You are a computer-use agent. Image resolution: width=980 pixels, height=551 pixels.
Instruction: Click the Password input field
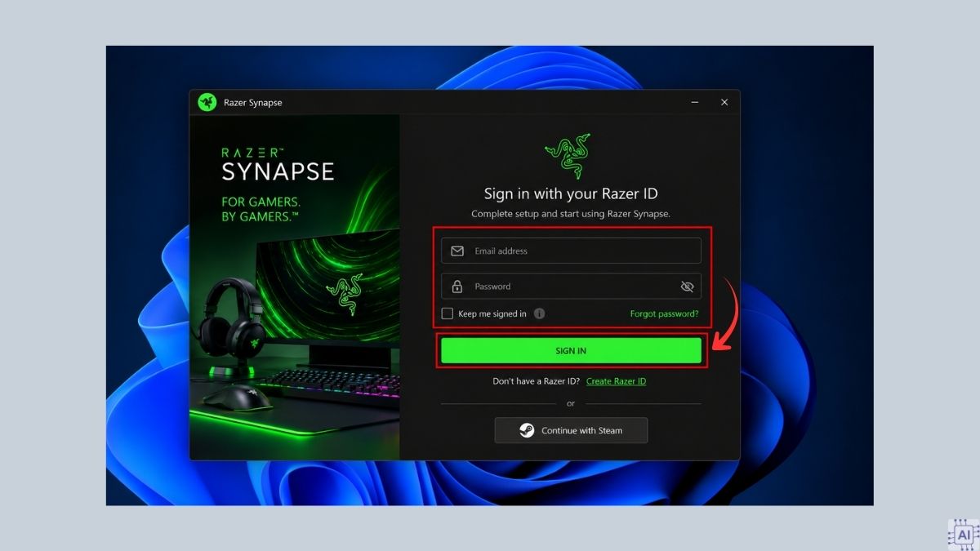tap(571, 287)
